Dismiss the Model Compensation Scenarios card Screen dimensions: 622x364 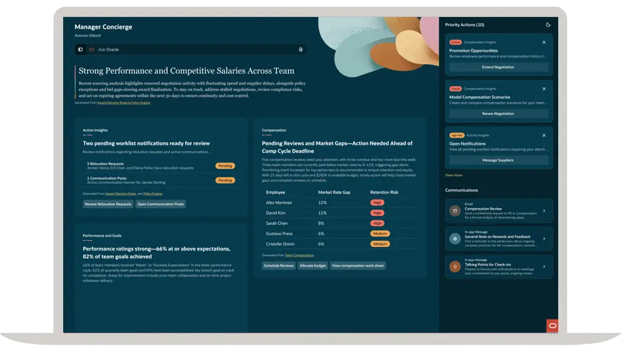(x=544, y=89)
